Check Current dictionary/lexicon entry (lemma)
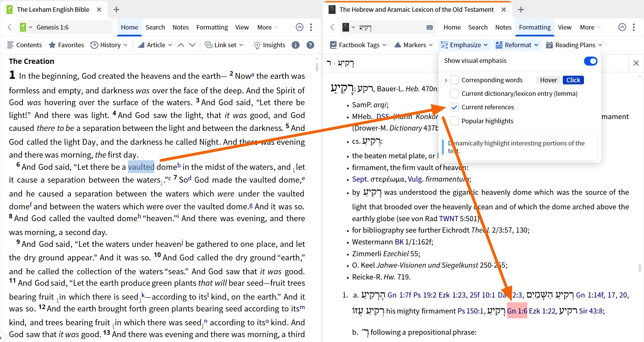The height and width of the screenshot is (342, 644). click(x=454, y=93)
